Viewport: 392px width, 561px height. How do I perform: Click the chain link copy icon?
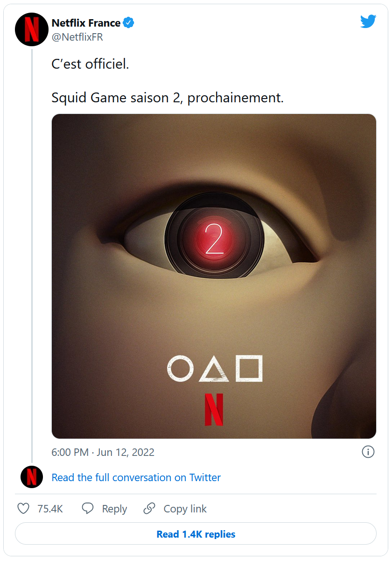(149, 509)
